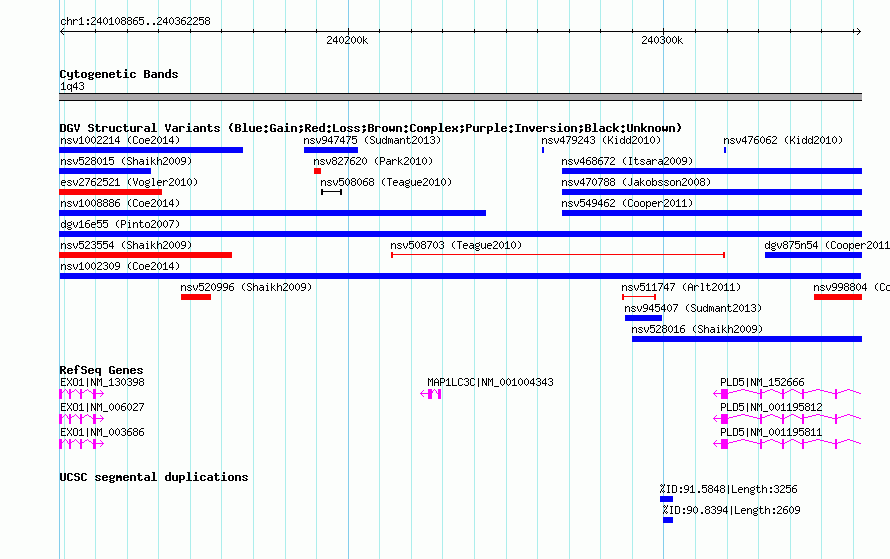
Task: Click the chr1:240108865..240362258 coordinates text
Action: (x=135, y=21)
